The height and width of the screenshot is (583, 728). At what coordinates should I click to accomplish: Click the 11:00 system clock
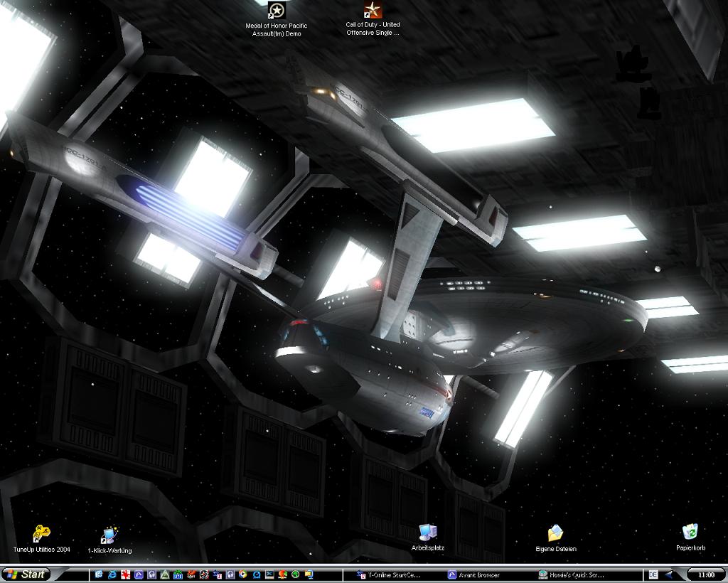[x=706, y=575]
